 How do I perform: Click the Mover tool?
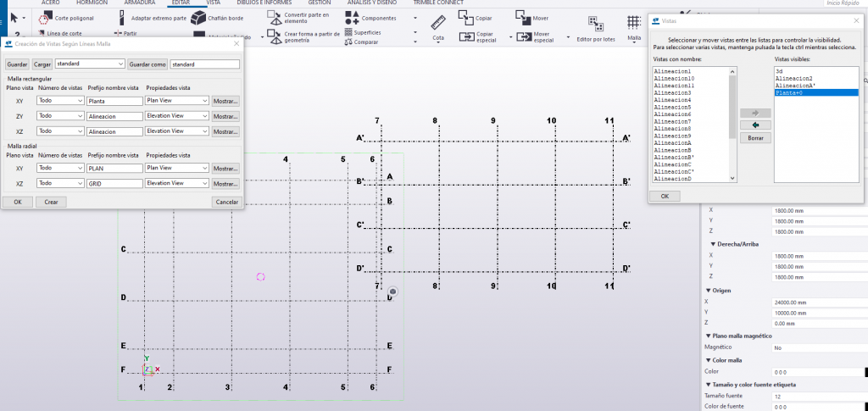point(532,19)
